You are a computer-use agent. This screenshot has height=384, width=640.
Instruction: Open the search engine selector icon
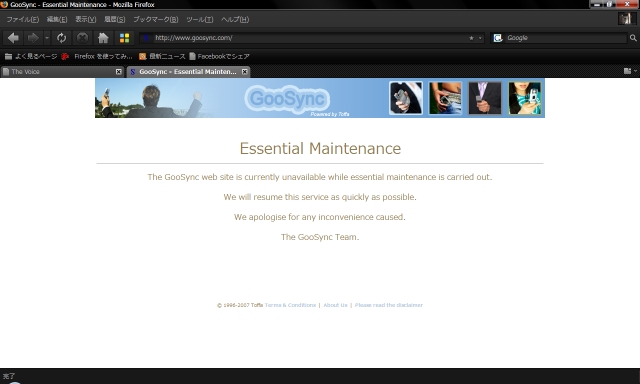[x=498, y=38]
